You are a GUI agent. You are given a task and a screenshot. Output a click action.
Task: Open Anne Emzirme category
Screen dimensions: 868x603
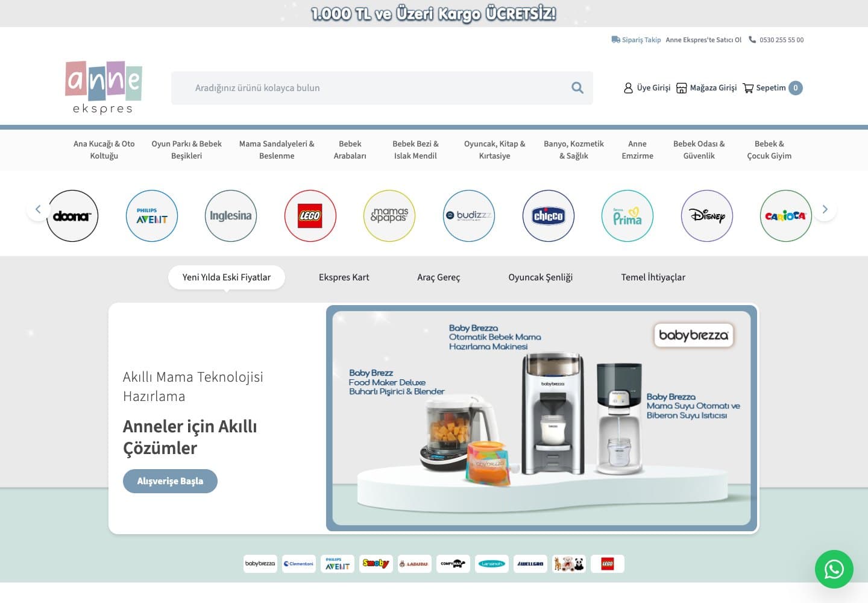[x=638, y=150]
